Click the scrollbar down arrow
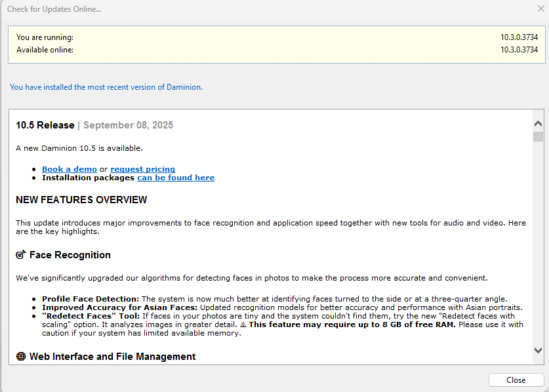The height and width of the screenshot is (392, 549). (538, 350)
